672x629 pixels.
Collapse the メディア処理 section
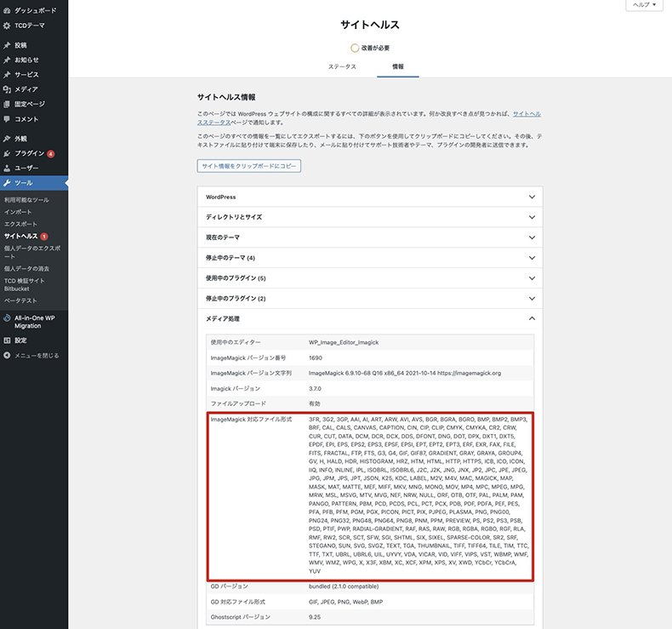click(x=370, y=318)
